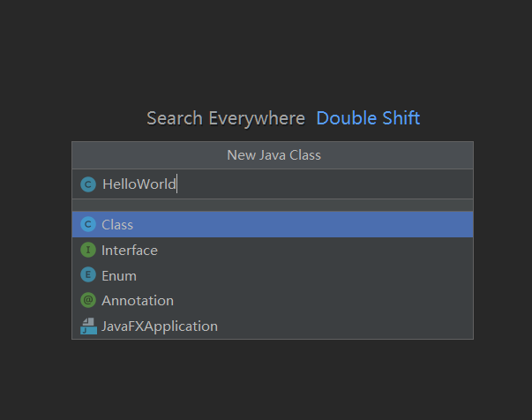Click the Search Everywhere label
The width and height of the screenshot is (532, 420).
pos(226,118)
